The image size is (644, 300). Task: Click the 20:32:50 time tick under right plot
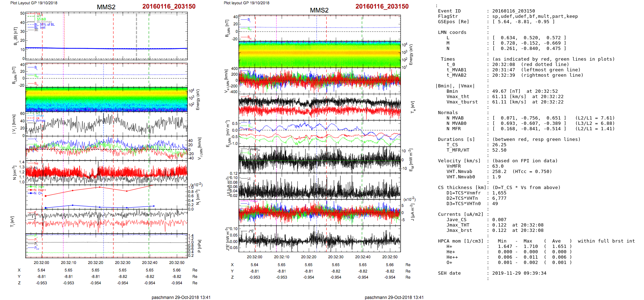pyautogui.click(x=390, y=257)
